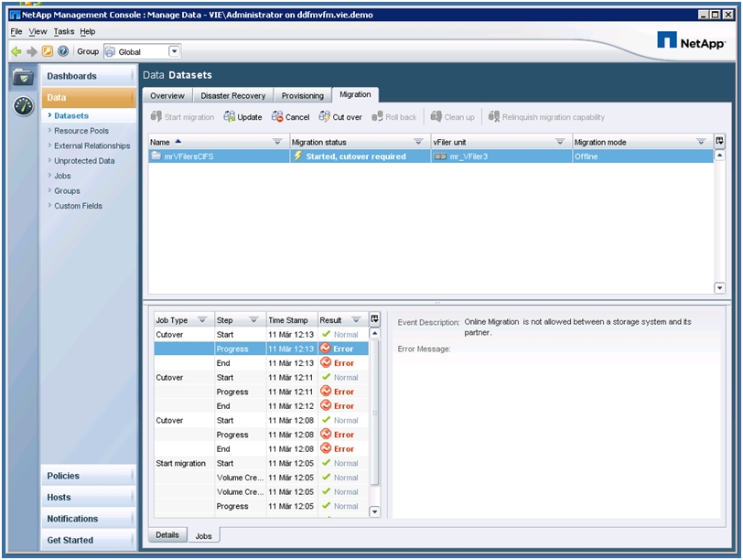
Task: Open the Migration status column filter
Action: tap(418, 142)
